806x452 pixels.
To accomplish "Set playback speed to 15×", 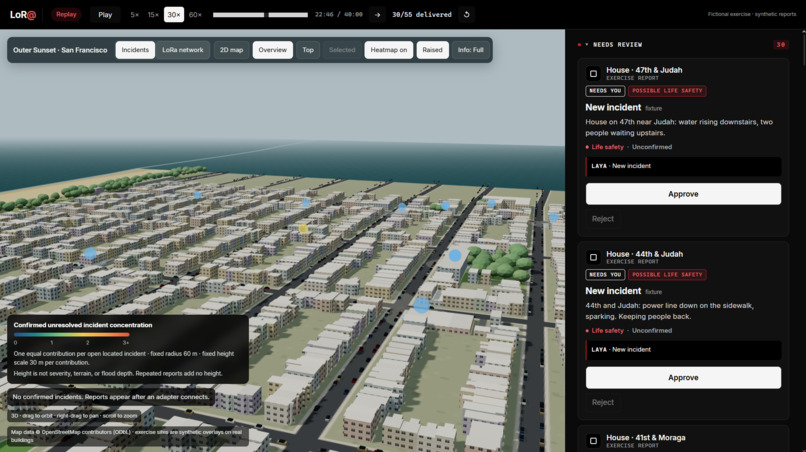I will [x=153, y=14].
